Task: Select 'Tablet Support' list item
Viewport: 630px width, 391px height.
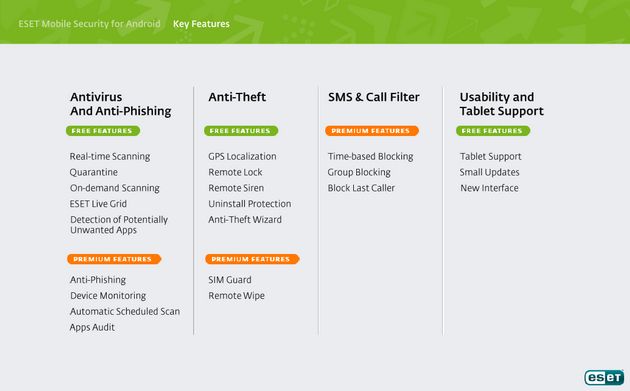Action: (x=491, y=156)
